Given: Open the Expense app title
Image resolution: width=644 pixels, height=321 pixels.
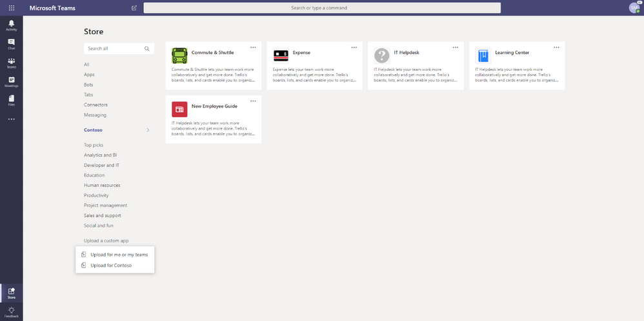Looking at the screenshot, I should click(x=301, y=53).
